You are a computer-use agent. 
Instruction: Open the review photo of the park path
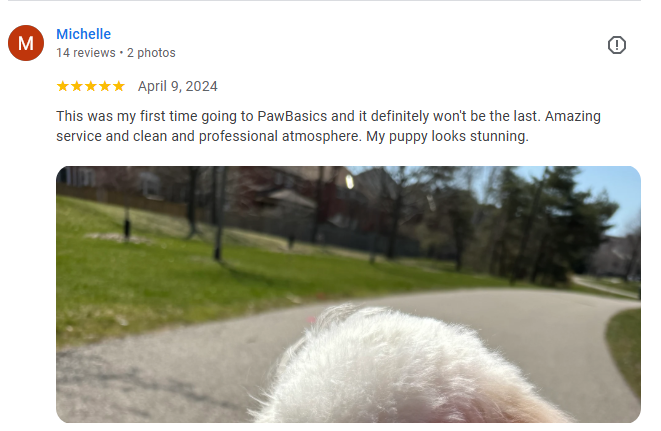point(348,294)
